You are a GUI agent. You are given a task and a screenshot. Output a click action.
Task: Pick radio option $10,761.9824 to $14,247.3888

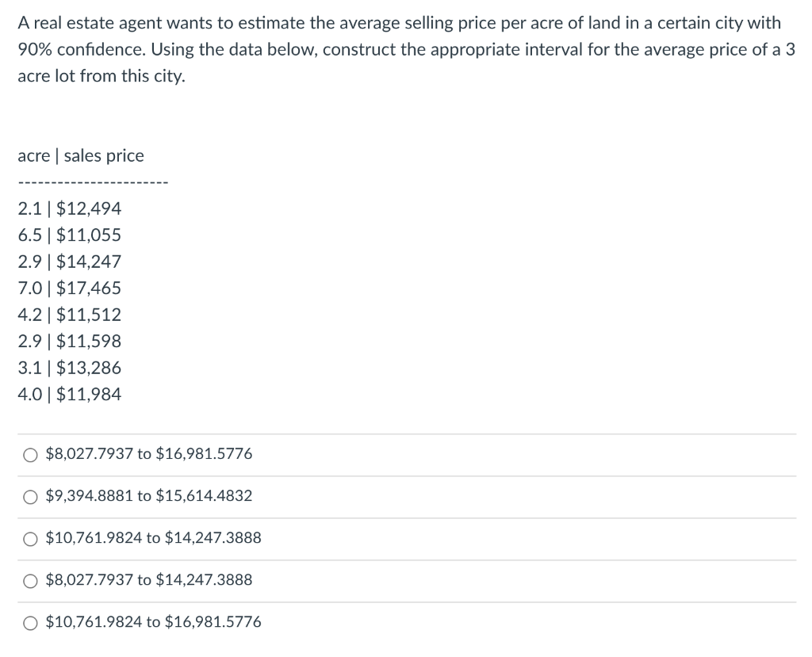click(30, 539)
